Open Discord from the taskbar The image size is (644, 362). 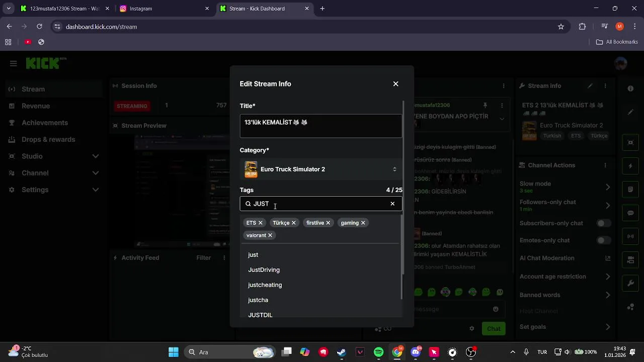[x=416, y=352]
